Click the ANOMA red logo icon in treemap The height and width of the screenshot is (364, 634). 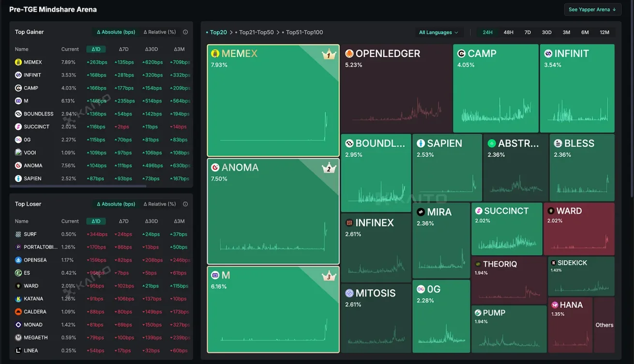215,167
